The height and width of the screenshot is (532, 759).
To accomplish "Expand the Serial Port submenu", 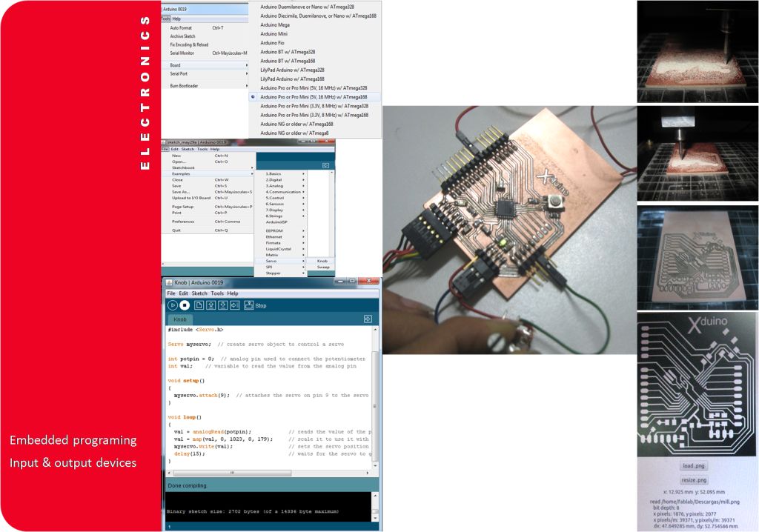I will 205,74.
